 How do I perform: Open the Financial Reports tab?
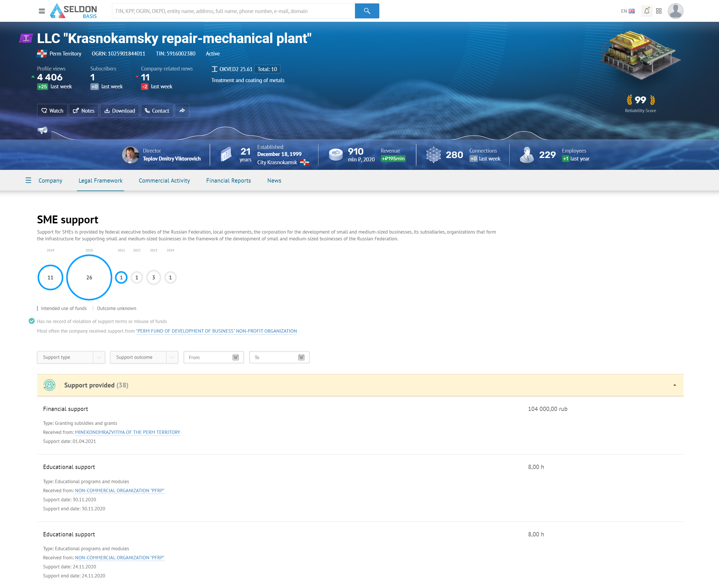tap(229, 181)
